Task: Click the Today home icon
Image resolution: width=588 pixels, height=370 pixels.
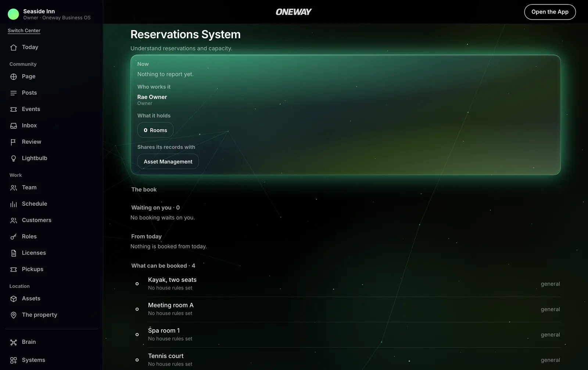Action: pos(14,47)
